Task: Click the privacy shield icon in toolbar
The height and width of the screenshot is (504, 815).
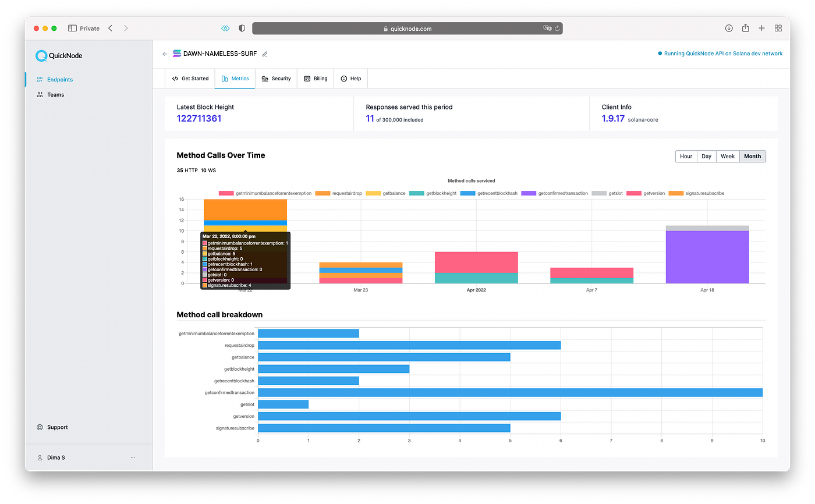Action: [x=242, y=28]
